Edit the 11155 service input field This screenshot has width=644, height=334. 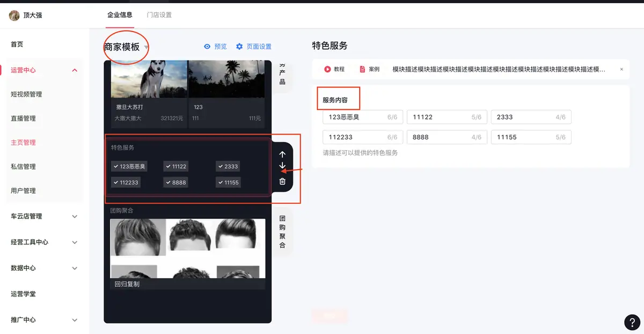point(531,137)
